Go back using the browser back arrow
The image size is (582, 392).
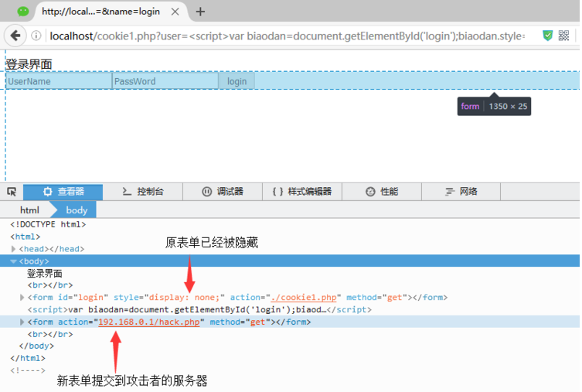point(15,36)
